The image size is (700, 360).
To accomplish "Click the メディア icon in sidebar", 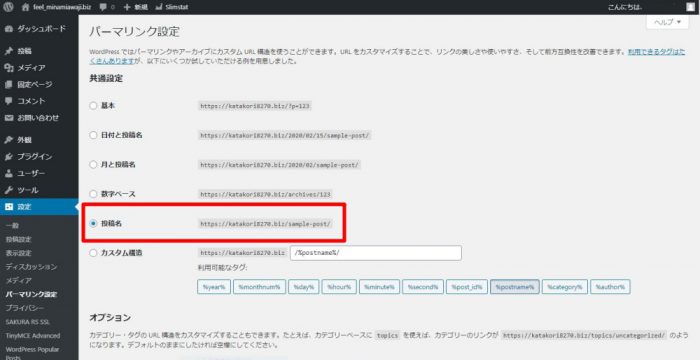I will pos(8,68).
